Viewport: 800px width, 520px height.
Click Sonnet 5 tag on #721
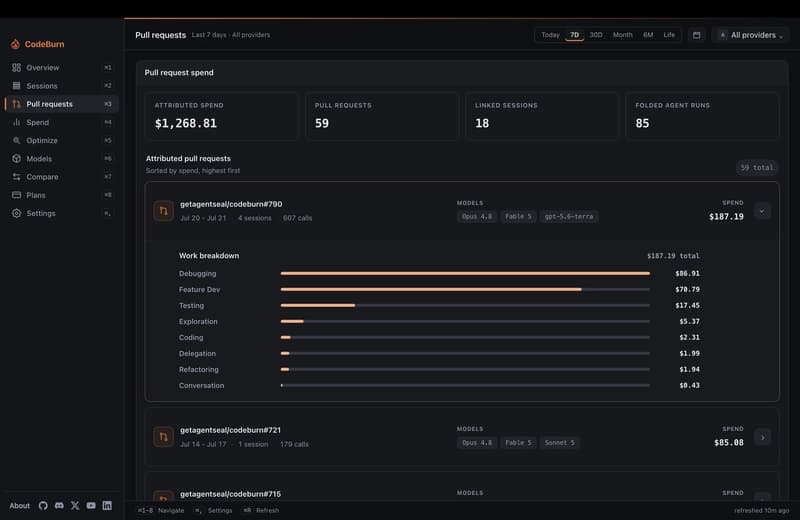tap(559, 443)
